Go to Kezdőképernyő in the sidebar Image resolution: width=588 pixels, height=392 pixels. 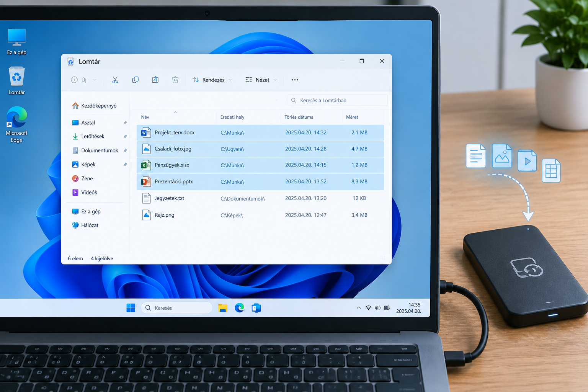click(x=94, y=106)
